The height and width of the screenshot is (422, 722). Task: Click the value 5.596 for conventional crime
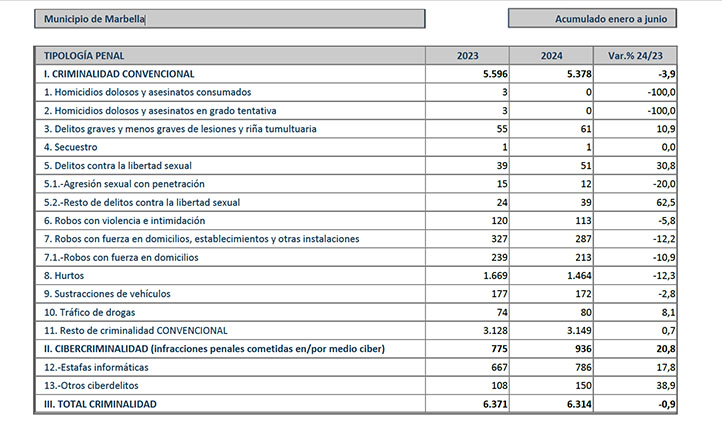(x=495, y=74)
